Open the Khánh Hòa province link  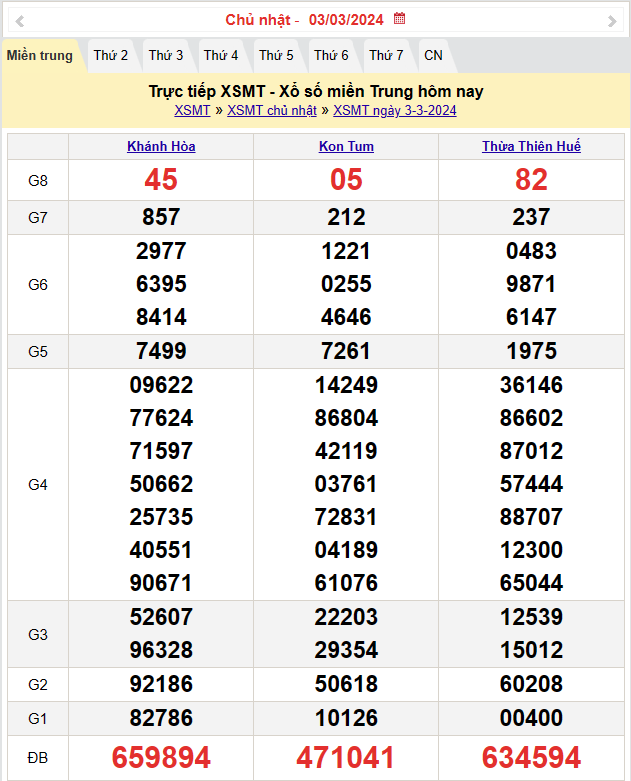pyautogui.click(x=161, y=146)
